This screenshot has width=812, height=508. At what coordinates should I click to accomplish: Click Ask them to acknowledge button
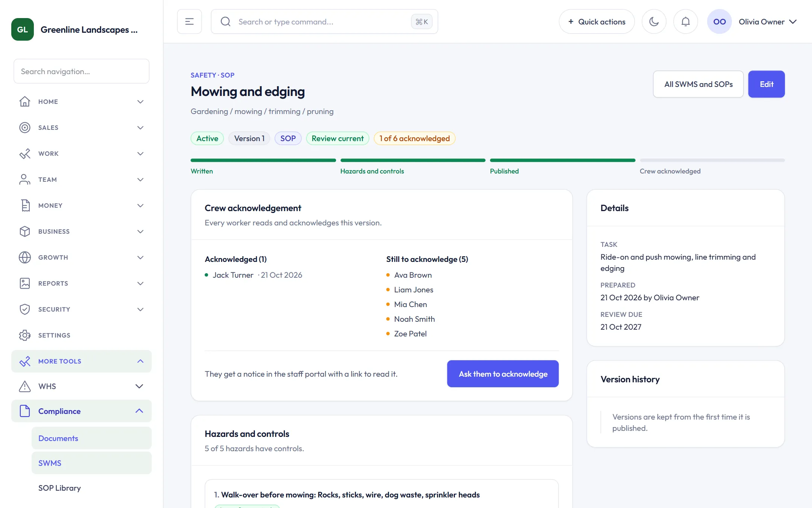[503, 374]
